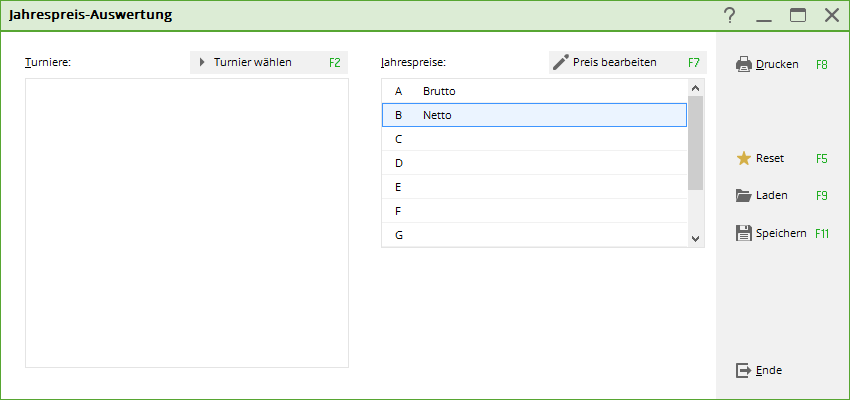Image resolution: width=850 pixels, height=400 pixels.
Task: Pick row G in the Jahrespreise list
Action: click(x=534, y=235)
